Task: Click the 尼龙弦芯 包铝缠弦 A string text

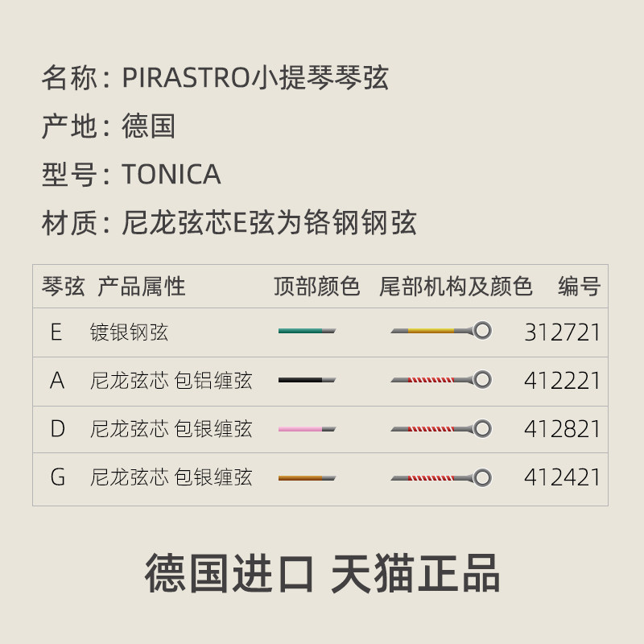Action: [171, 381]
